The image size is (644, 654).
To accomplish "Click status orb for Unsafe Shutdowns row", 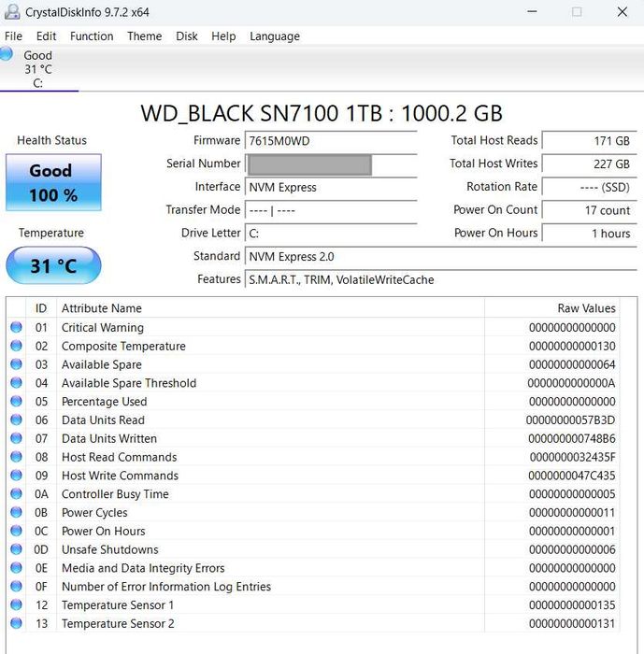I will tap(16, 549).
